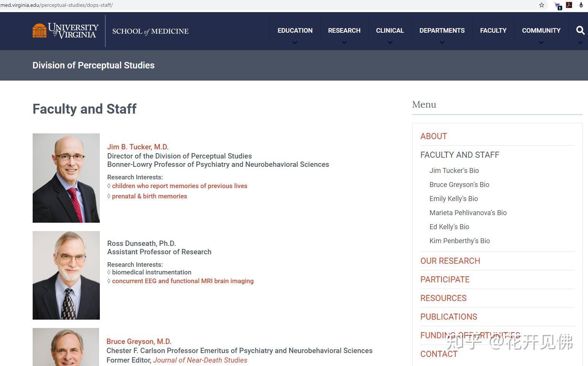Open Bruce Greyson, M.D. profile link

point(139,341)
